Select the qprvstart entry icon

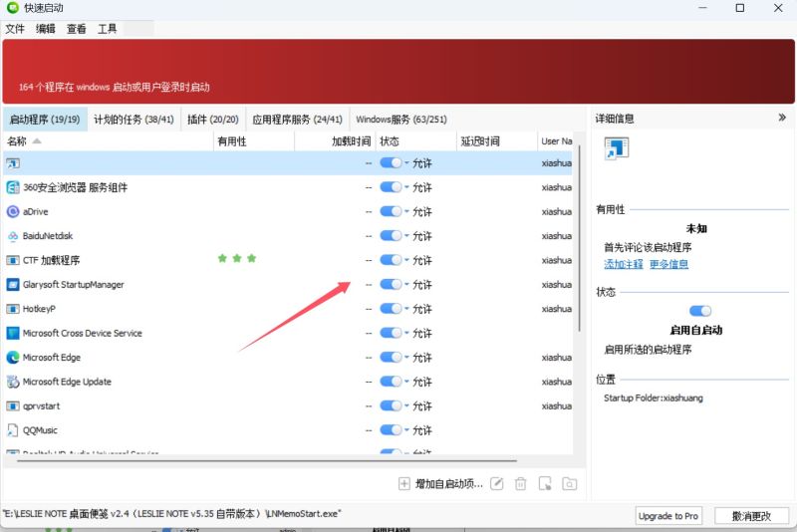tap(13, 406)
